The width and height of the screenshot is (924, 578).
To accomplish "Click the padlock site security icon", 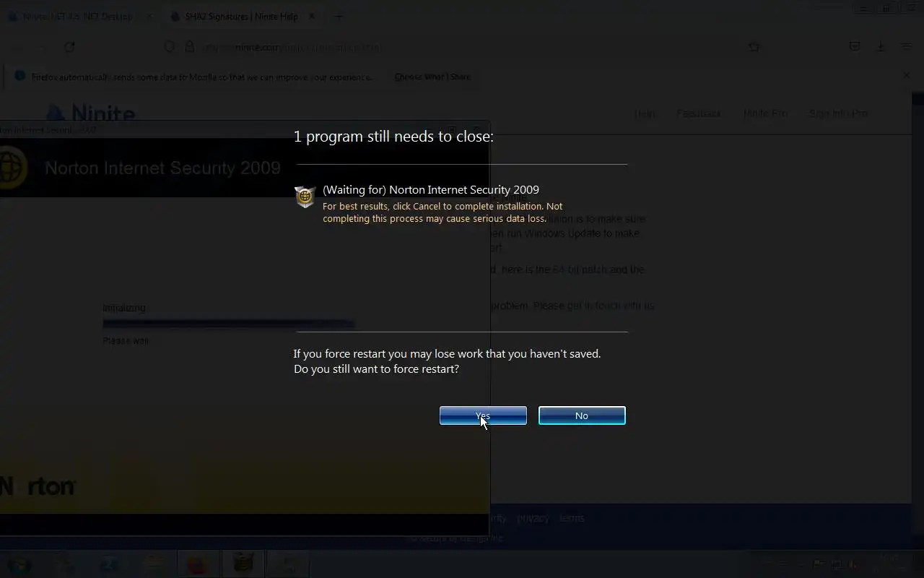I will pyautogui.click(x=190, y=47).
